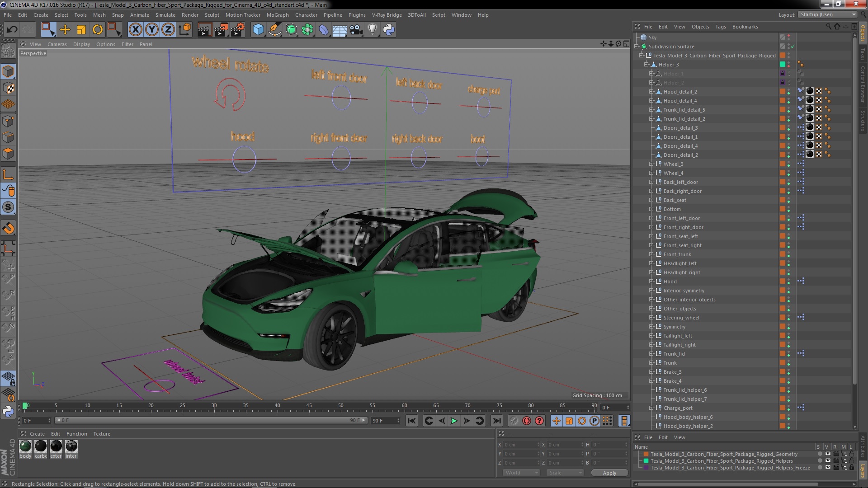The height and width of the screenshot is (488, 868).
Task: Open the Simulate menu
Action: (x=165, y=15)
